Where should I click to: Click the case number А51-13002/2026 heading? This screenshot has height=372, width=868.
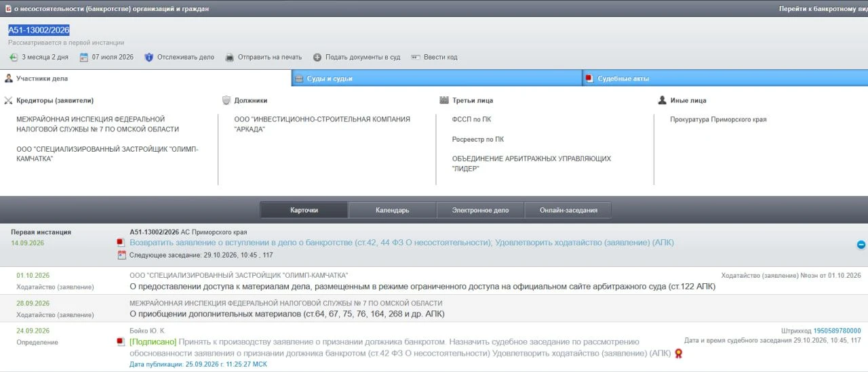39,30
